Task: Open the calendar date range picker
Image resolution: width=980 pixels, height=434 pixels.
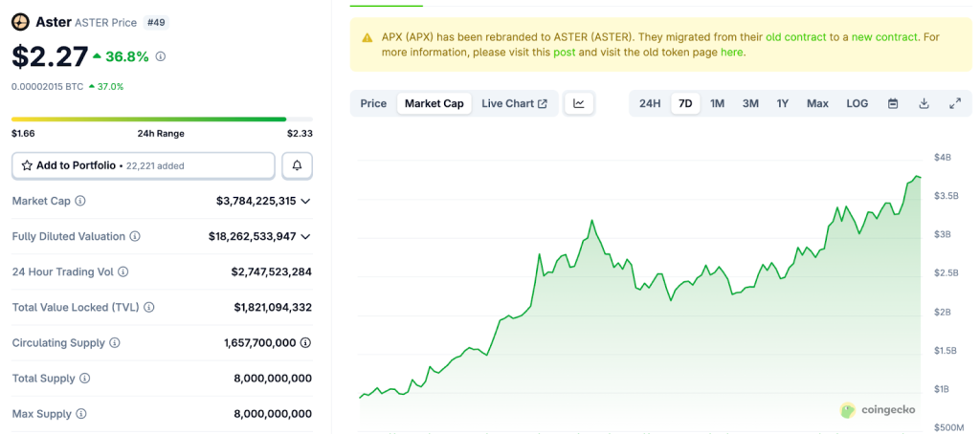Action: click(893, 103)
